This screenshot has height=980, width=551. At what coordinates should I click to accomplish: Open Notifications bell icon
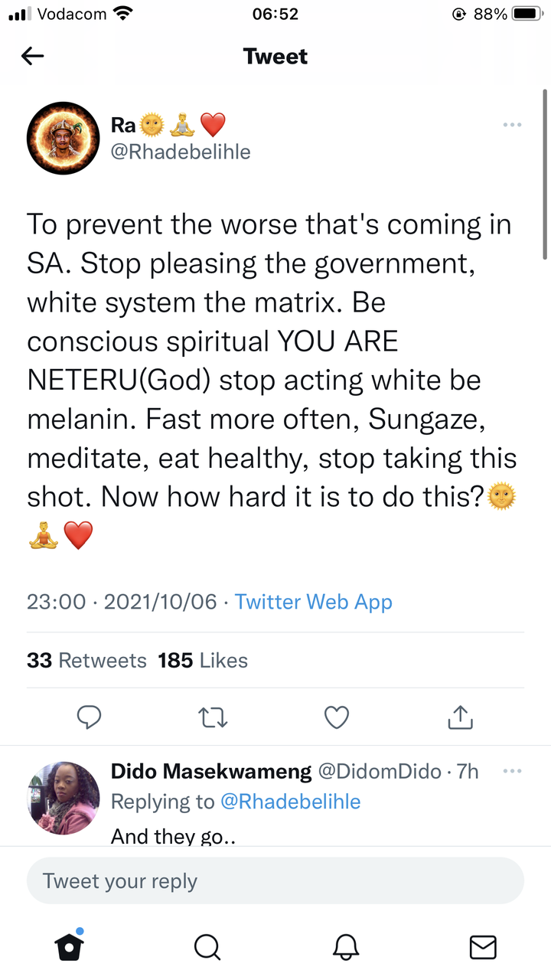point(346,947)
